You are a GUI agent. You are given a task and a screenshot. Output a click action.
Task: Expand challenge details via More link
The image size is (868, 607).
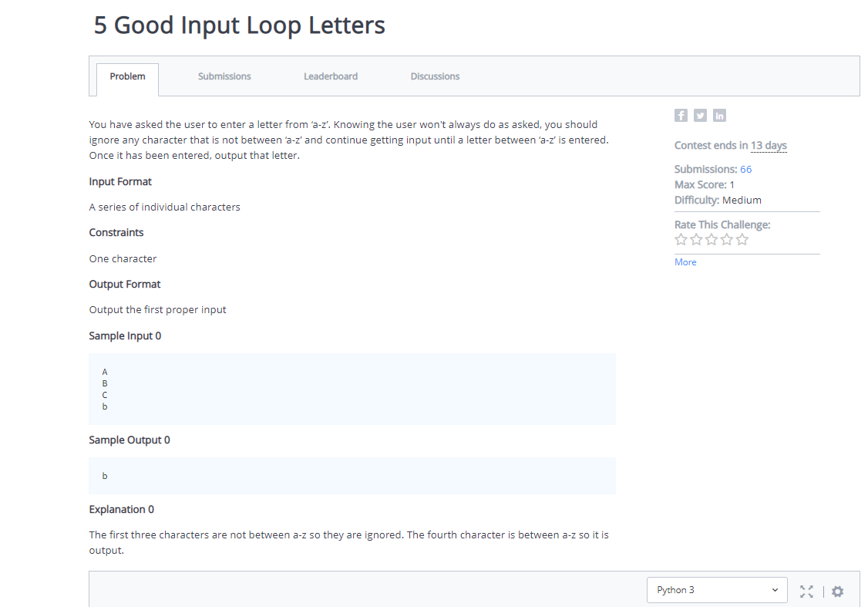click(685, 261)
